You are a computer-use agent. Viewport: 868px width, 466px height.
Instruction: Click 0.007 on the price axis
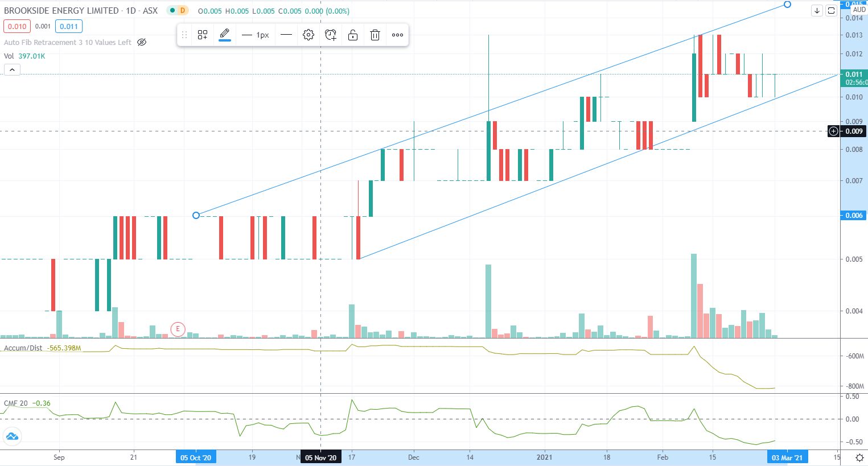pos(854,181)
